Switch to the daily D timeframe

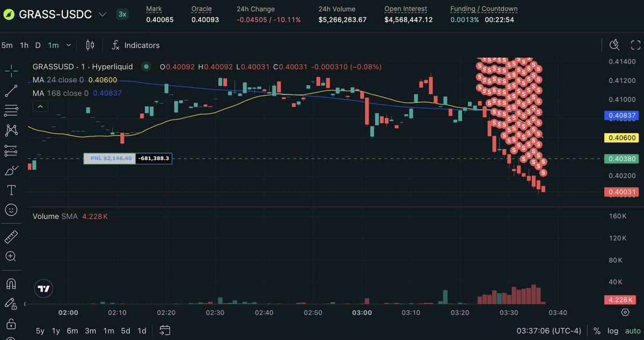pos(38,45)
